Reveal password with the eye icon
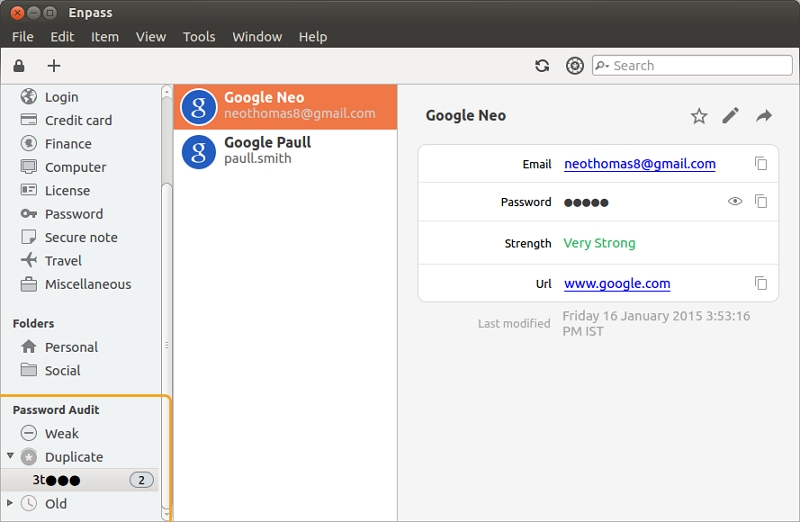This screenshot has width=800, height=522. pyautogui.click(x=735, y=201)
